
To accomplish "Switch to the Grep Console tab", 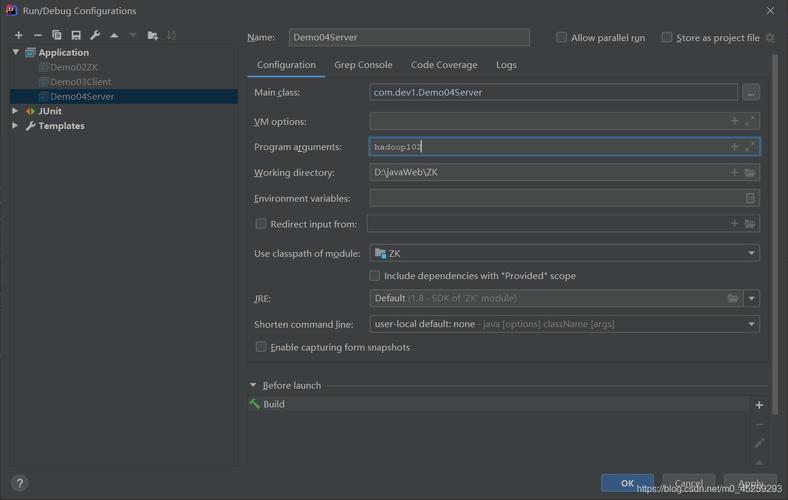I will (363, 65).
